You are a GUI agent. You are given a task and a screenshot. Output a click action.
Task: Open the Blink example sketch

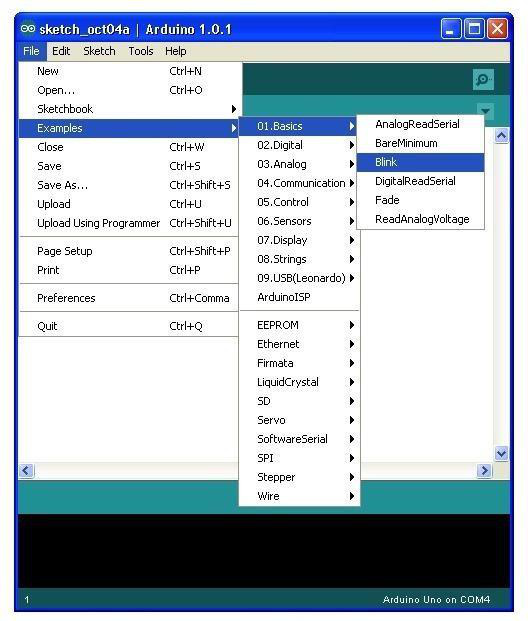coord(420,162)
